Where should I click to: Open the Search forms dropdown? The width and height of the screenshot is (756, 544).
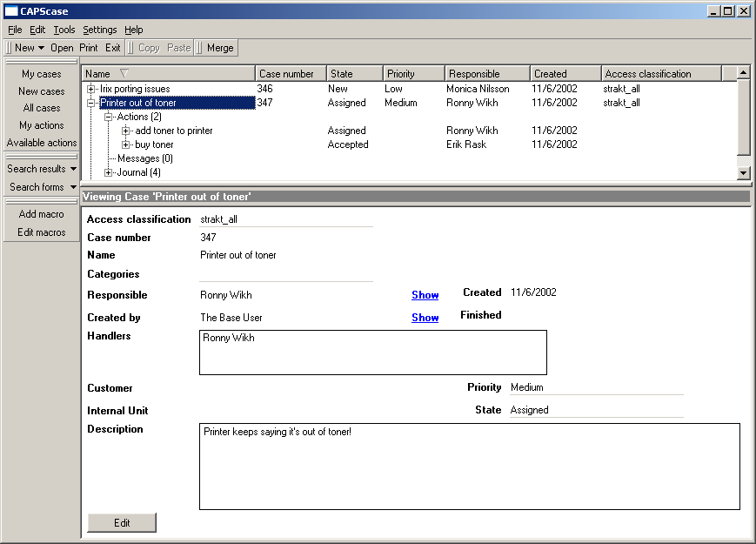point(42,187)
